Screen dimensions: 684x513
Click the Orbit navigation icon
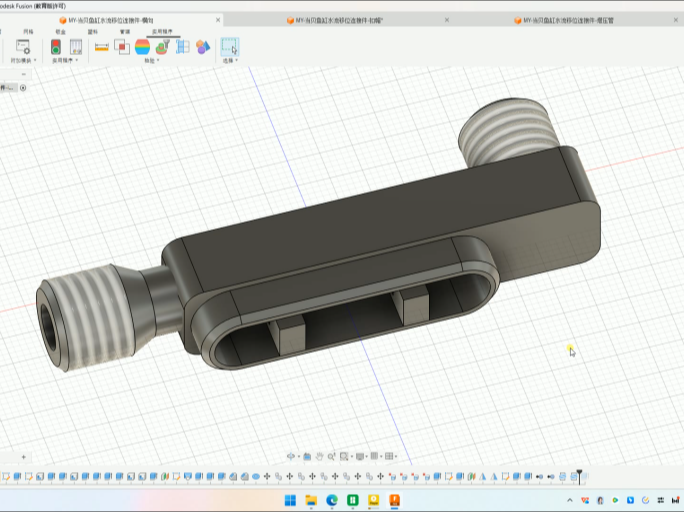click(291, 457)
